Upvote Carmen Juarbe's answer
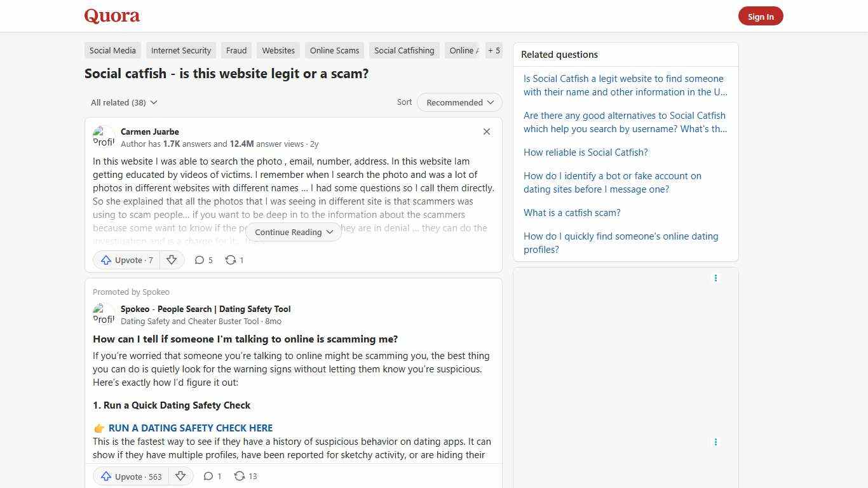The height and width of the screenshot is (488, 868). pyautogui.click(x=126, y=260)
